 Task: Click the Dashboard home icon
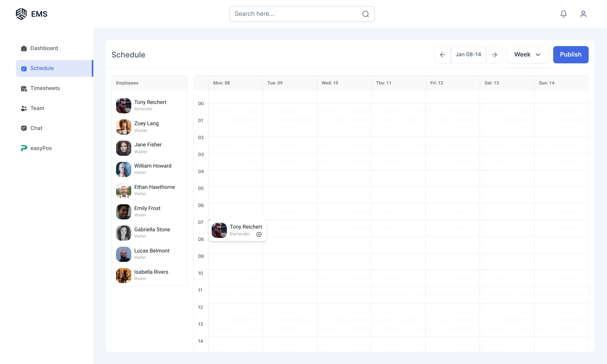[x=24, y=48]
